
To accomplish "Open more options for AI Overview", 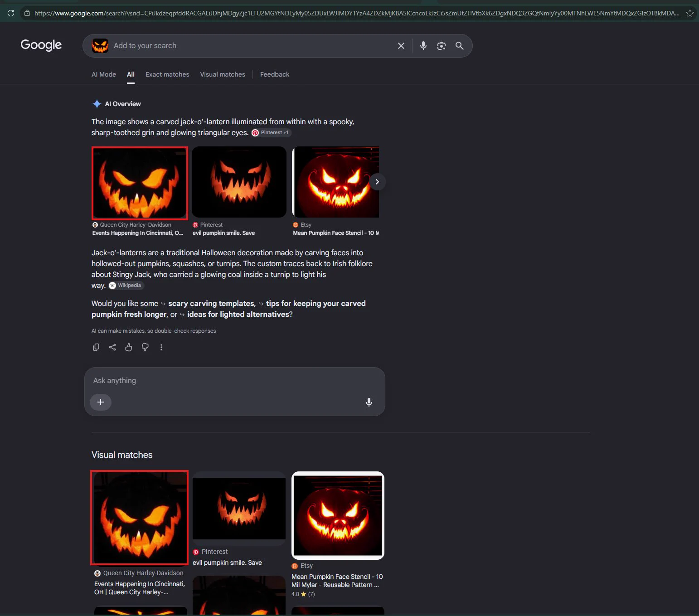I will (x=161, y=347).
